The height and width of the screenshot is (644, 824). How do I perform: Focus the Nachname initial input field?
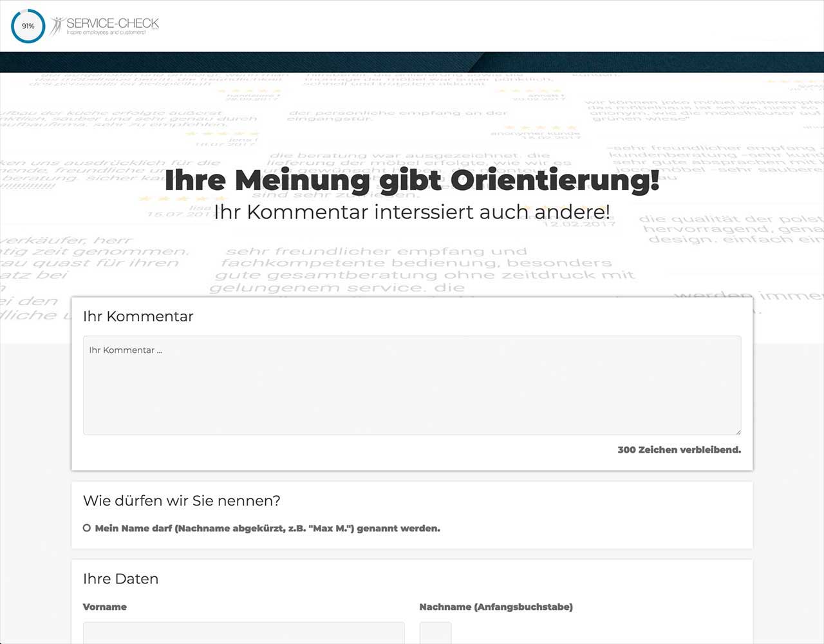point(435,632)
